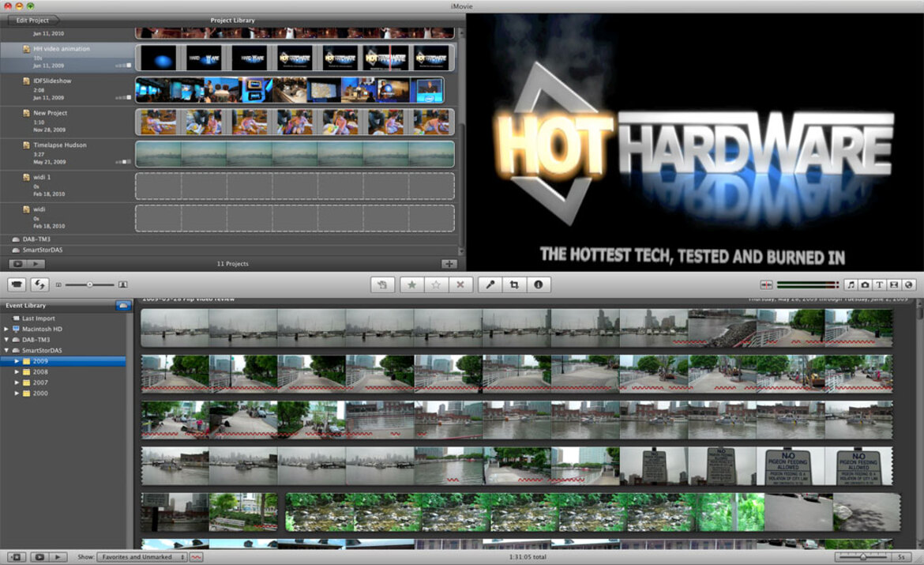Open the camera import window

tap(17, 284)
